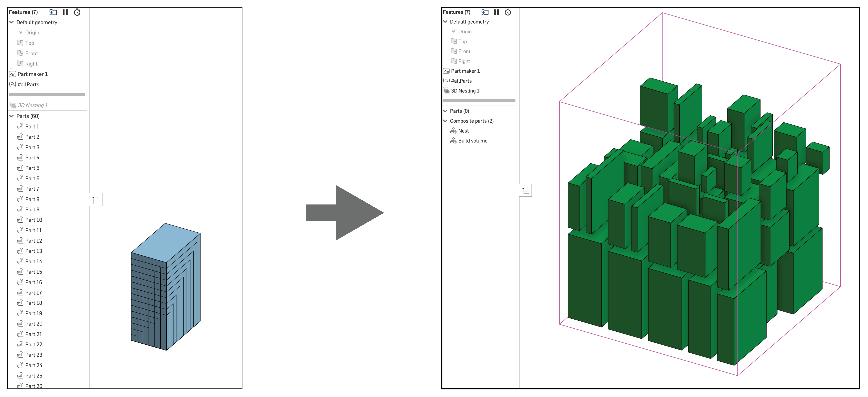
Task: Click the pause icon in right Features panel
Action: point(496,12)
